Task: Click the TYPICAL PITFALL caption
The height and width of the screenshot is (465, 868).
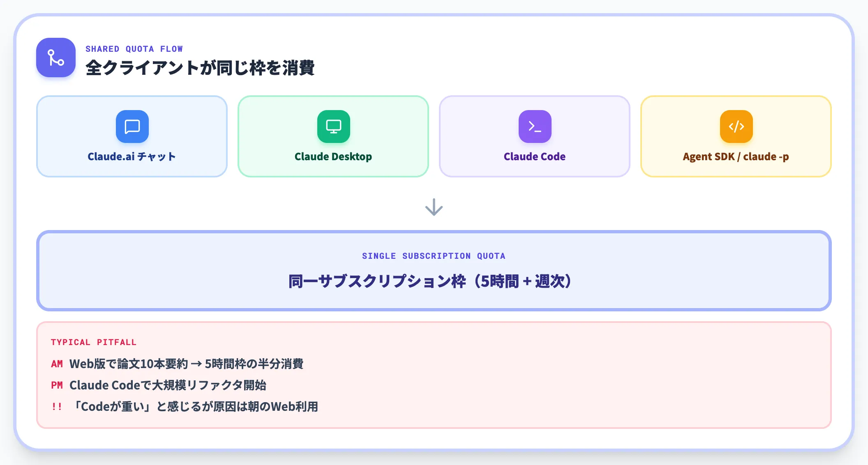Action: point(93,342)
